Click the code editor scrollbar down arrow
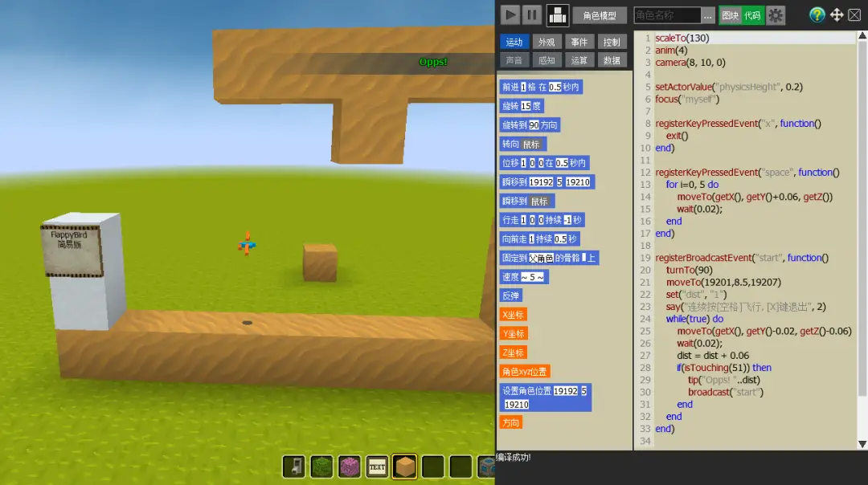The image size is (868, 485). tap(862, 444)
